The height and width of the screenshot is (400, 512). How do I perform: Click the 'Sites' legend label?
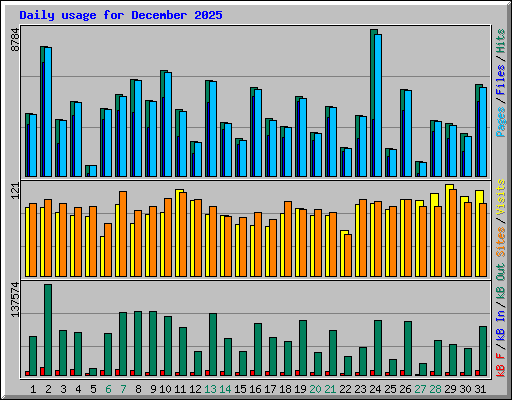click(x=501, y=242)
